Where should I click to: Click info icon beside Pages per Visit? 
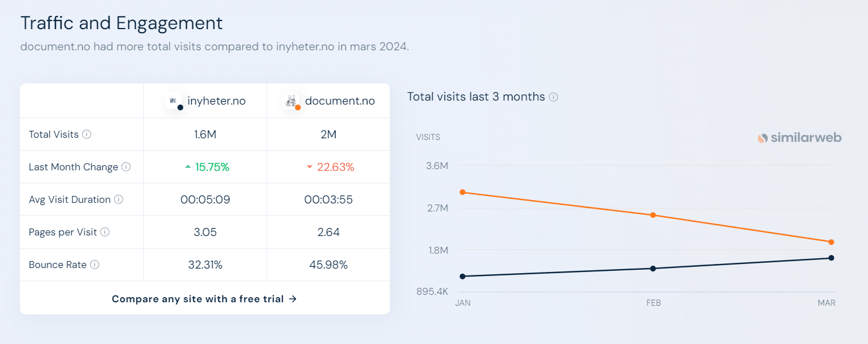105,233
